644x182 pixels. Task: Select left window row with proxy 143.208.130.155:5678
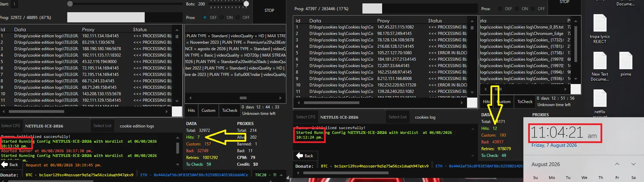[x=87, y=94]
